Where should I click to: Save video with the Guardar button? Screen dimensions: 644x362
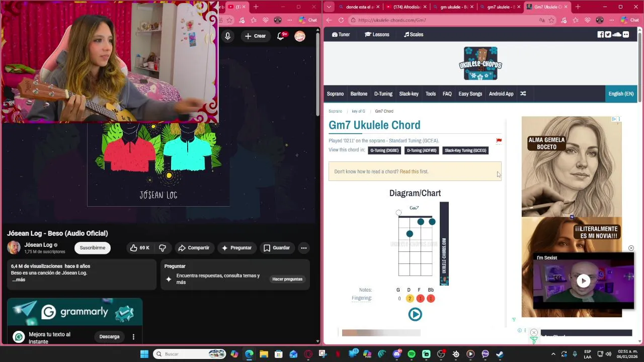click(x=277, y=248)
